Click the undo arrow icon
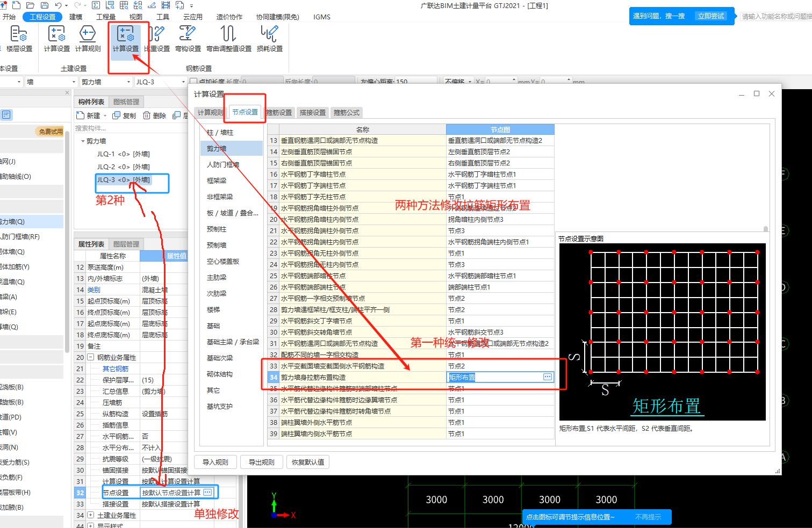The width and height of the screenshot is (812, 528). coord(58,5)
